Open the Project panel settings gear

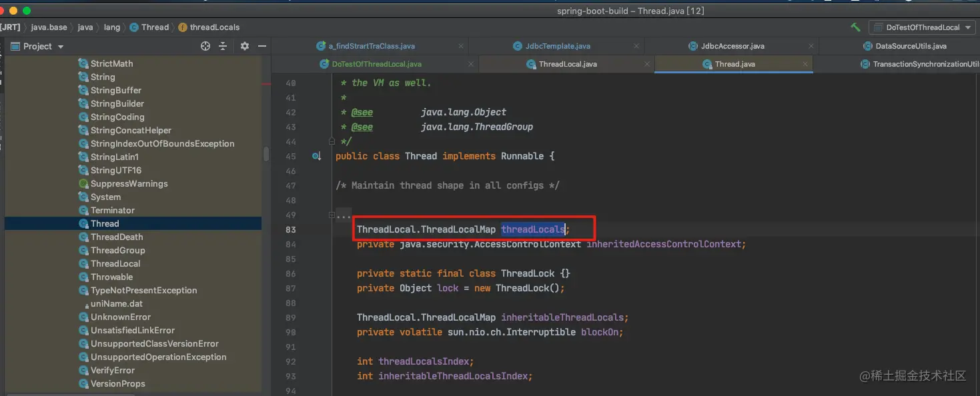[245, 46]
